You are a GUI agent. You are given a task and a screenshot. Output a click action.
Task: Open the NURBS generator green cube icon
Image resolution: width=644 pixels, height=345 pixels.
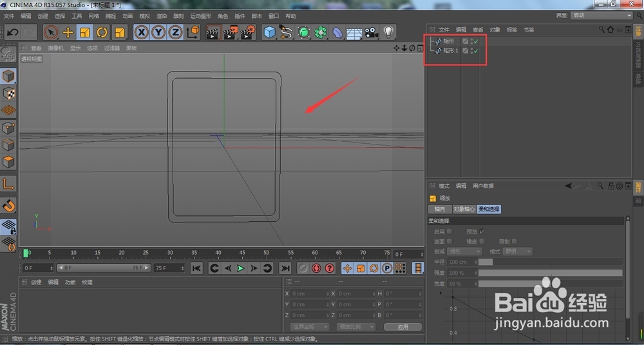pyautogui.click(x=303, y=32)
